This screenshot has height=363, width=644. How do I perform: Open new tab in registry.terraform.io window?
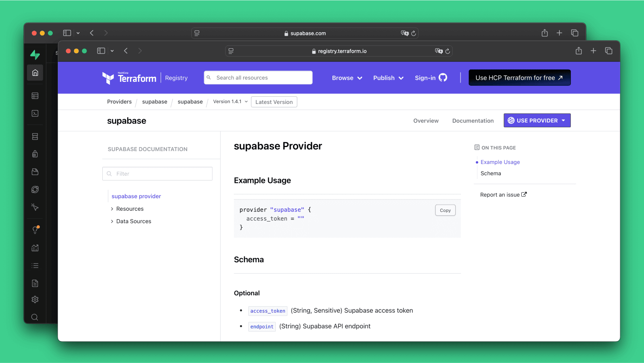(x=593, y=51)
